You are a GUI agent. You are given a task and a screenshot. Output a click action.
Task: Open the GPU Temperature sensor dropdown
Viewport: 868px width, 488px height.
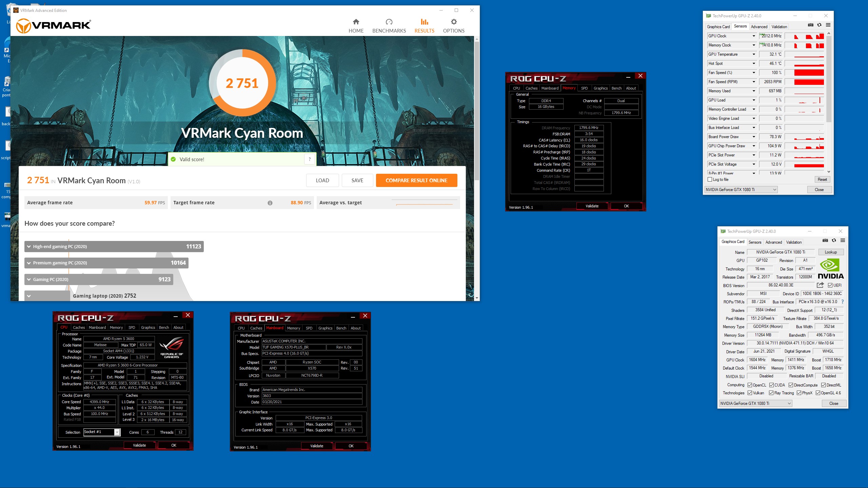tap(754, 54)
